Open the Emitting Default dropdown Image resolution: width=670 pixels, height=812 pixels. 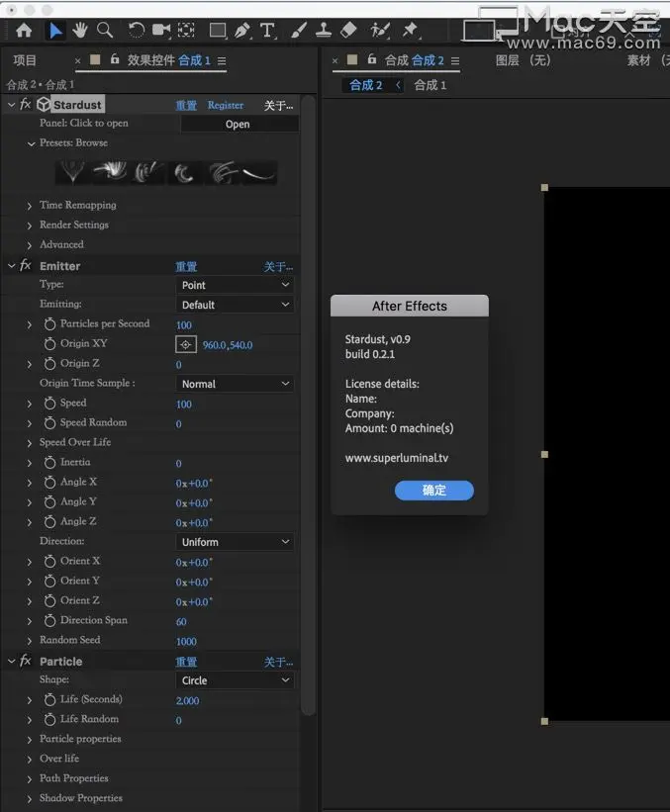coord(235,305)
